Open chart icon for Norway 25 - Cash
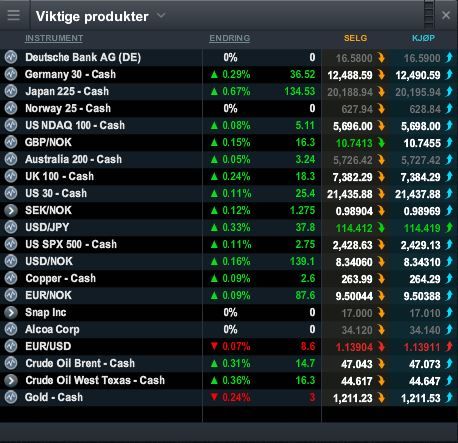Screen dimensions: 458x443 11,108
